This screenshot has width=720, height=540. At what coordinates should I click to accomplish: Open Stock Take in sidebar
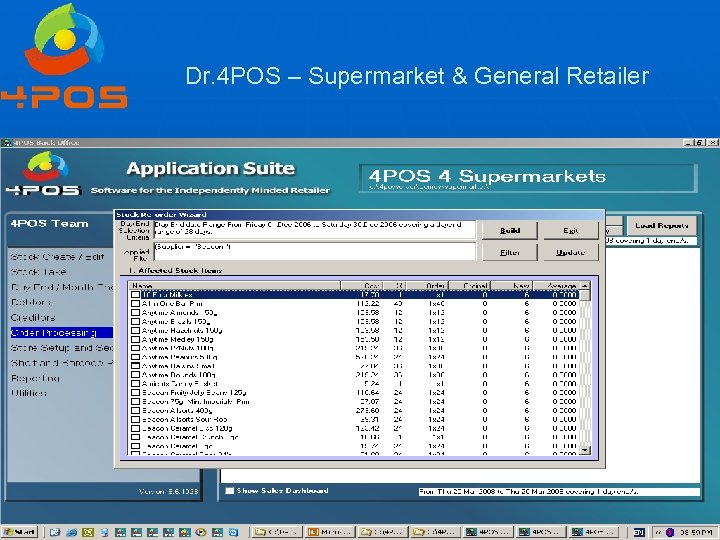(39, 272)
